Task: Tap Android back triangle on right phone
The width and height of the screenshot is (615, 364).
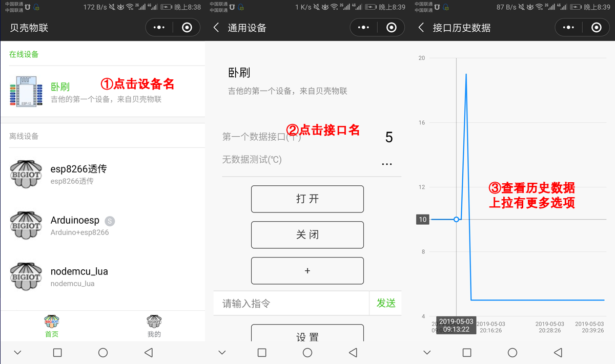Action: 558,352
